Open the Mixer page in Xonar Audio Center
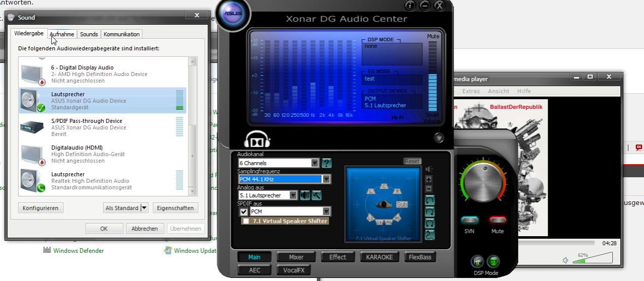The height and width of the screenshot is (281, 644). (296, 257)
